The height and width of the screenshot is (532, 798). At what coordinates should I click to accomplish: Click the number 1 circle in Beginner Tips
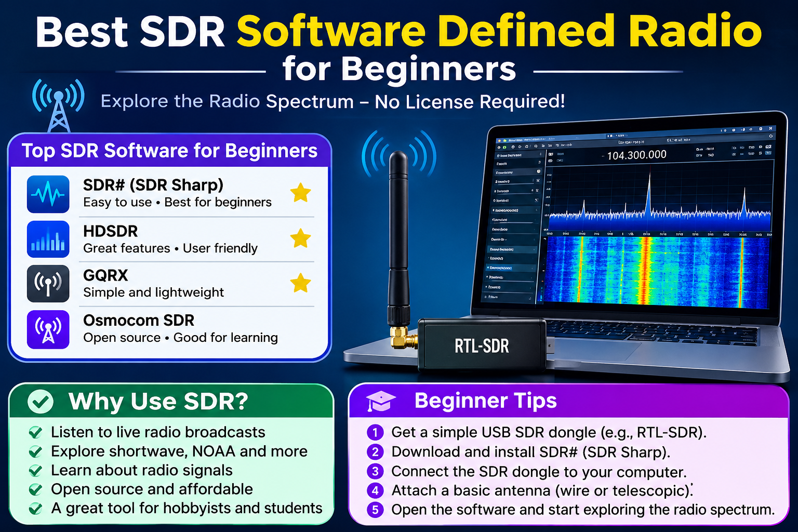point(375,432)
